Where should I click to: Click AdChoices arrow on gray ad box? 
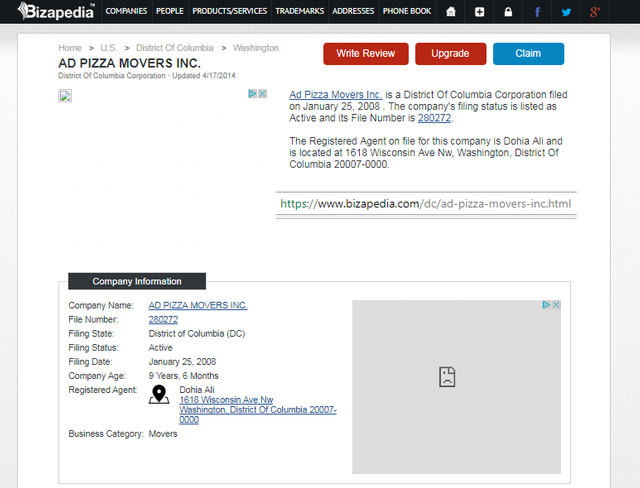[x=546, y=305]
